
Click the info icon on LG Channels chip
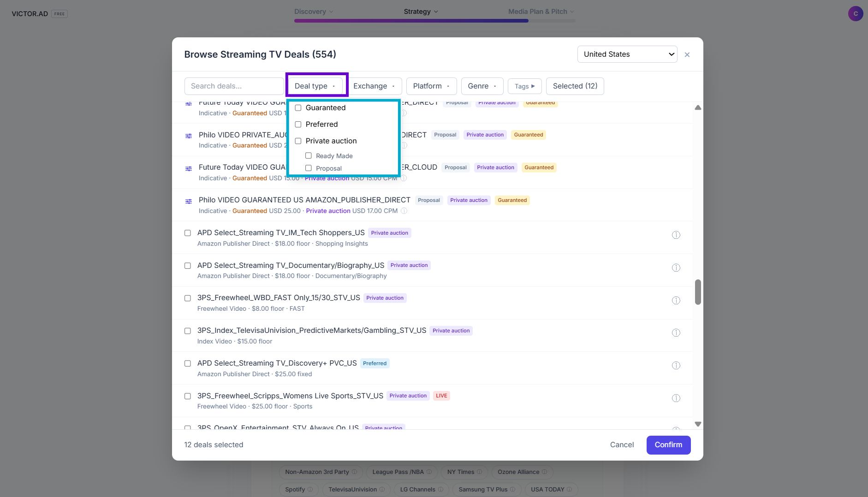(x=440, y=489)
